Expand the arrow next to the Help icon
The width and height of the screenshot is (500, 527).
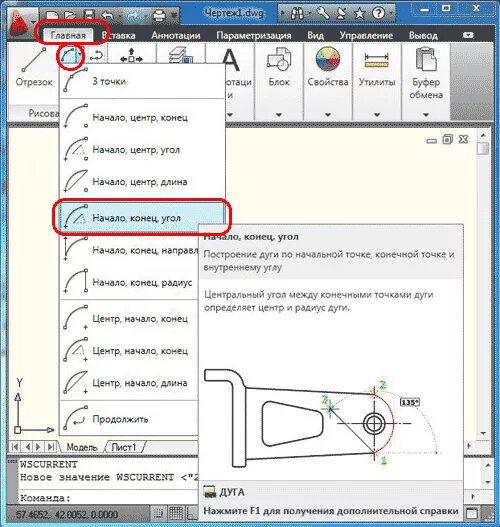[x=391, y=14]
